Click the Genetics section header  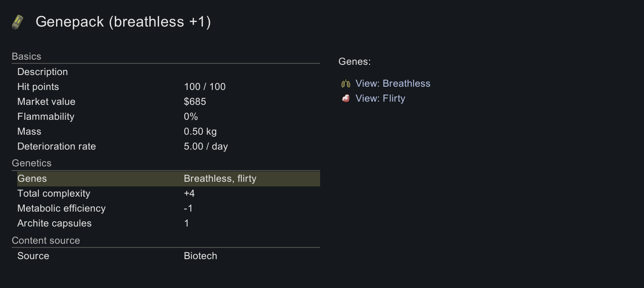click(x=32, y=163)
